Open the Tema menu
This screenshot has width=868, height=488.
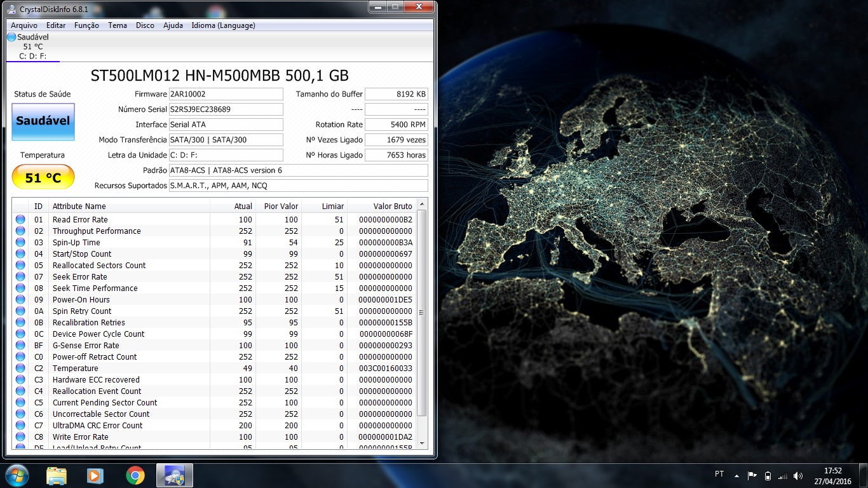118,25
